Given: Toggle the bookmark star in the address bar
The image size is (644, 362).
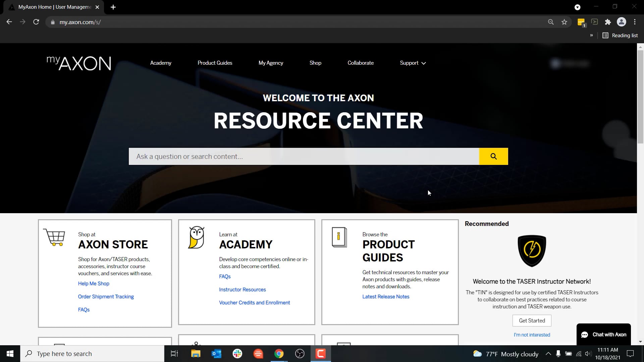Looking at the screenshot, I should coord(564,22).
